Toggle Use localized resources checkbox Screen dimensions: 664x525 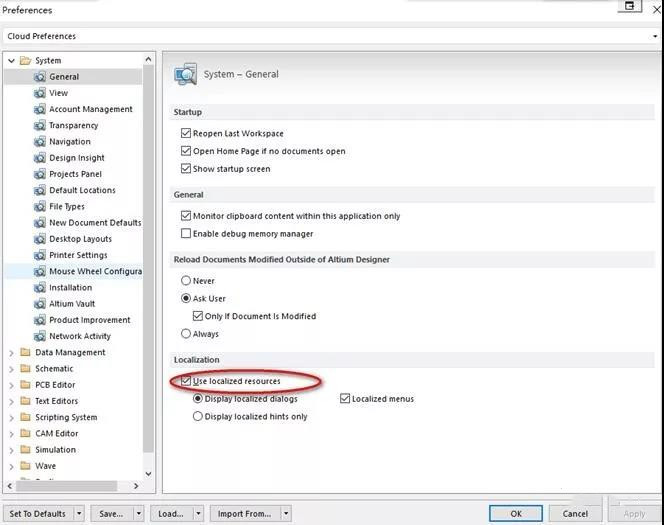click(185, 381)
